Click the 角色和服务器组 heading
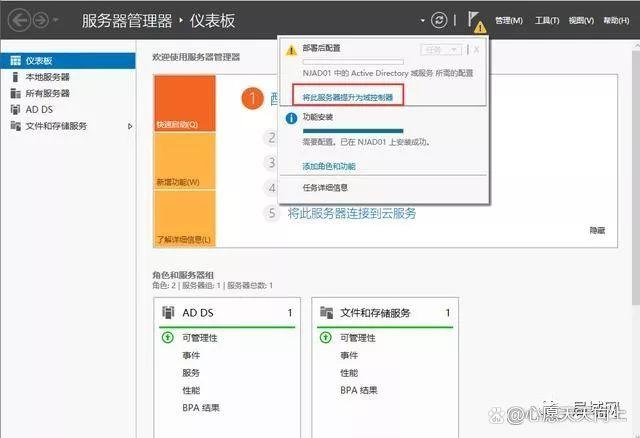The image size is (640, 438). 183,275
